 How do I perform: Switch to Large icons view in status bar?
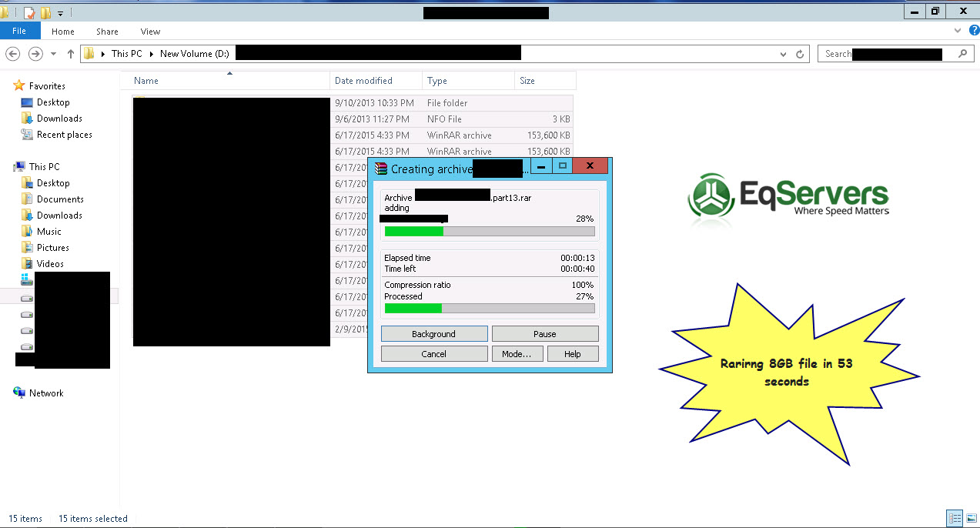970,519
